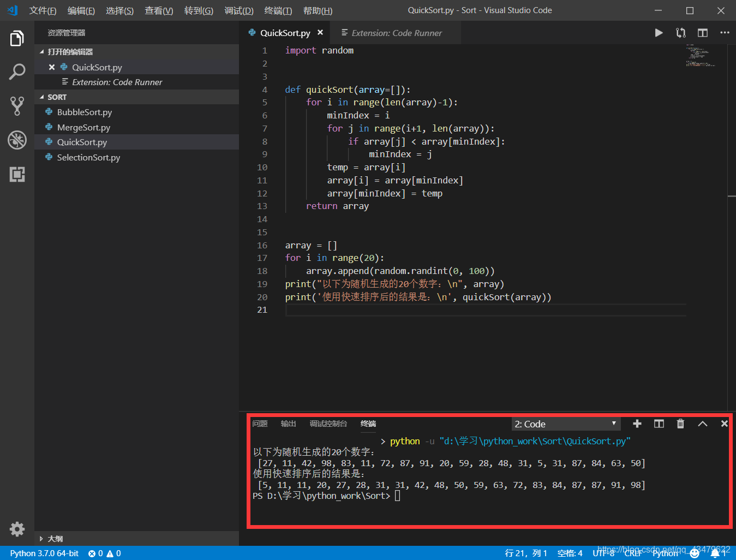
Task: Open the More Actions ellipsis menu
Action: [x=725, y=33]
